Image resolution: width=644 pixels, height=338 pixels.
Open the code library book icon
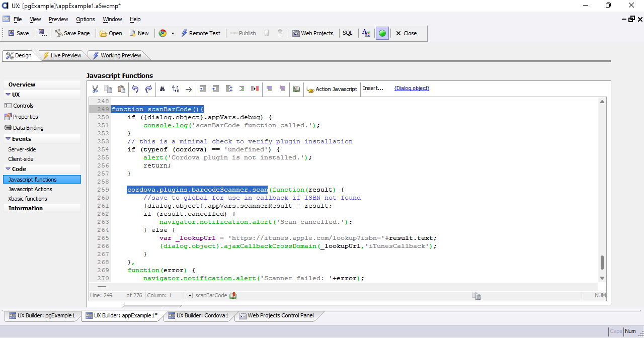coord(296,89)
